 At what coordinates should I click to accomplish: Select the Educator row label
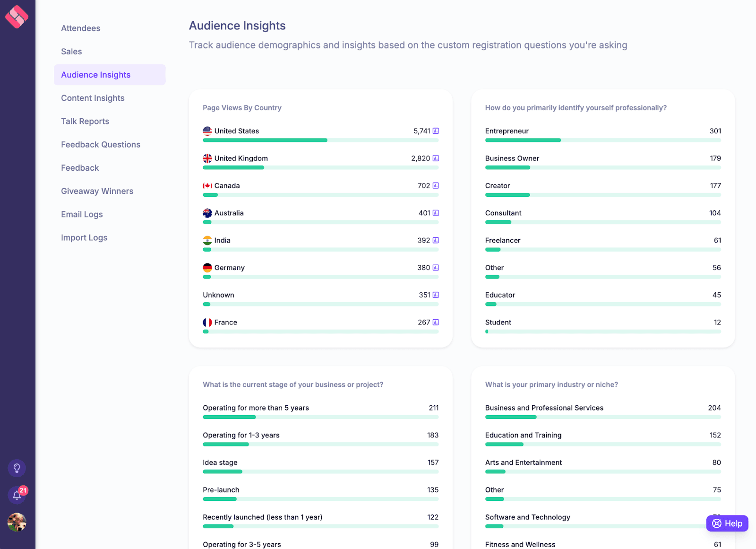(x=500, y=295)
